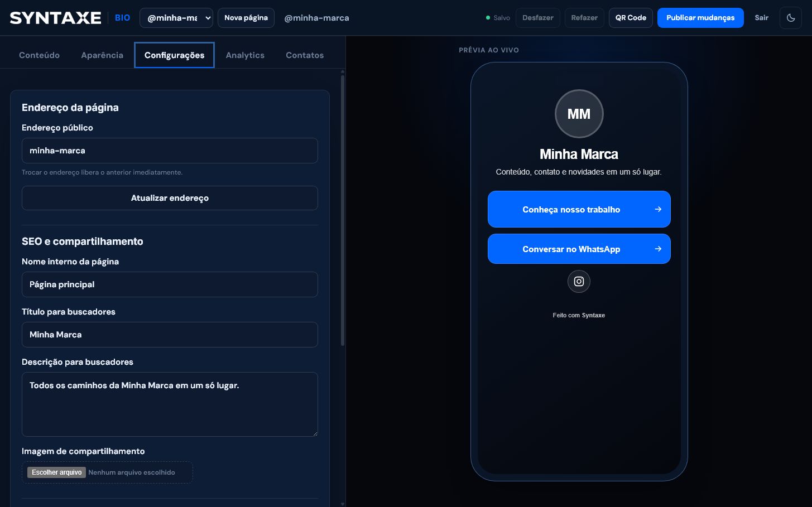Focus the Nome interno da página field
The width and height of the screenshot is (812, 507).
tap(170, 284)
